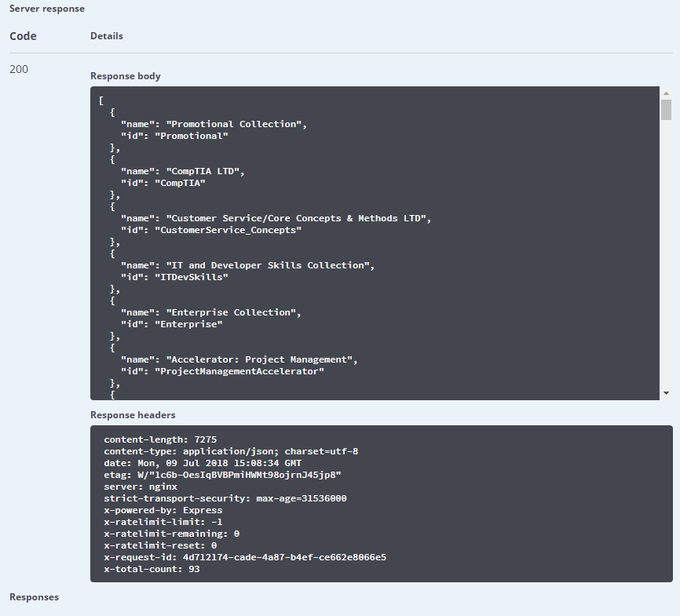The height and width of the screenshot is (616, 680).
Task: Click the "Responses" section heading
Action: pyautogui.click(x=34, y=597)
